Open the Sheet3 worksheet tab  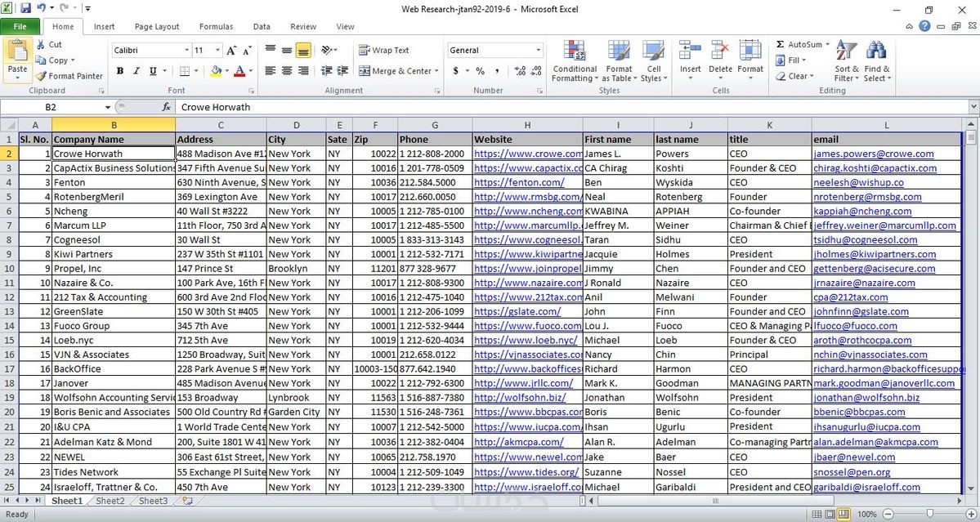(x=153, y=501)
